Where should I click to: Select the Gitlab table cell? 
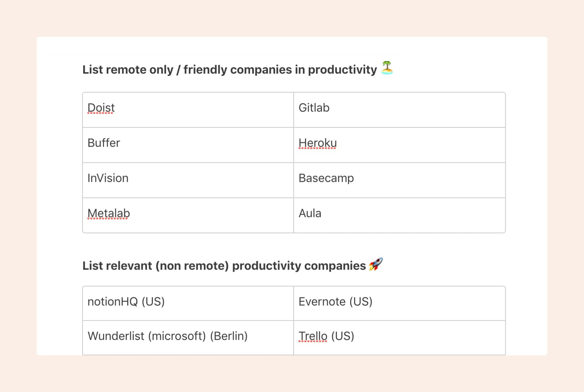[x=399, y=110]
